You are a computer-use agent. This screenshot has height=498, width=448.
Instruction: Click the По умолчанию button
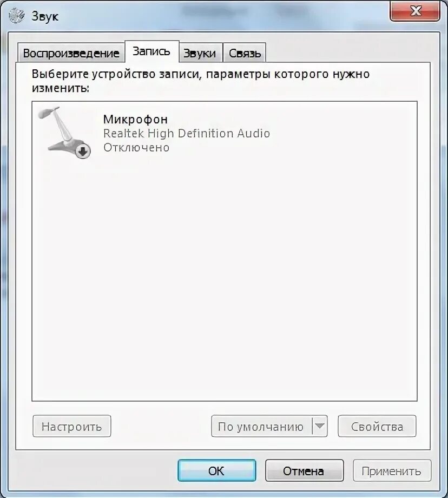[262, 426]
